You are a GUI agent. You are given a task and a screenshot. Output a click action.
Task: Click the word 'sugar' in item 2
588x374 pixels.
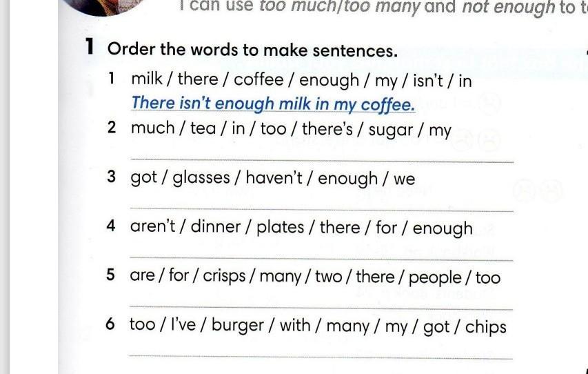pyautogui.click(x=391, y=130)
